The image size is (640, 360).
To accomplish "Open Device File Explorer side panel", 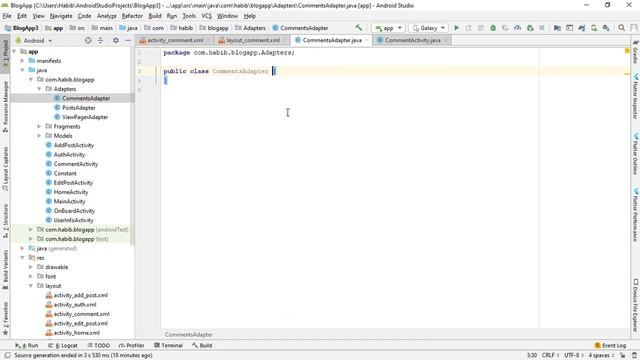I will point(636,305).
